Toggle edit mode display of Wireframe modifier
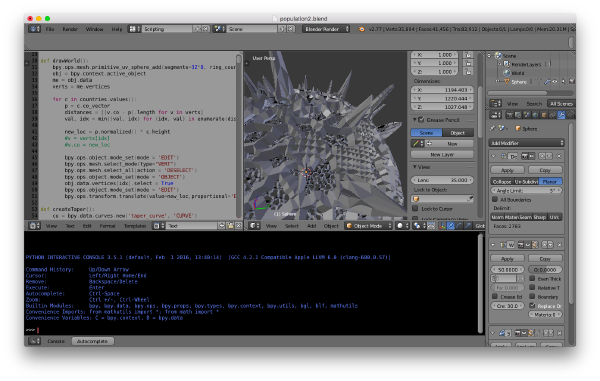Viewport: 600px width, 381px height. (535, 244)
